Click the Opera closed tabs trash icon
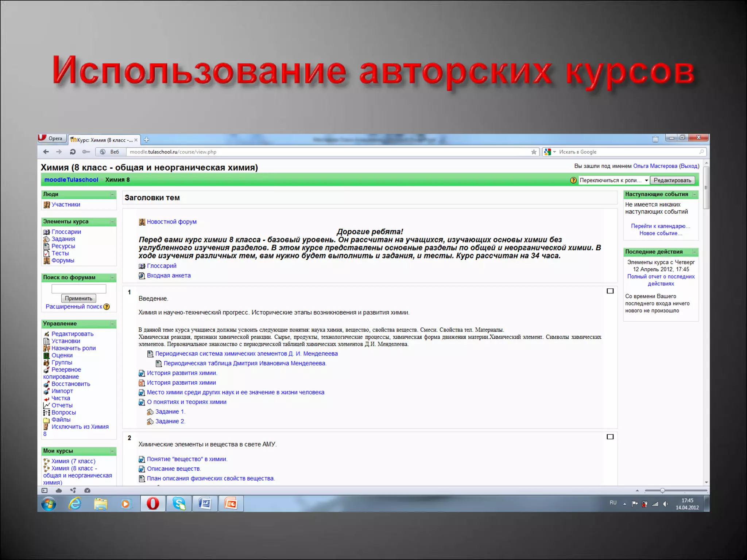Viewport: 747px width, 560px height. coord(655,139)
